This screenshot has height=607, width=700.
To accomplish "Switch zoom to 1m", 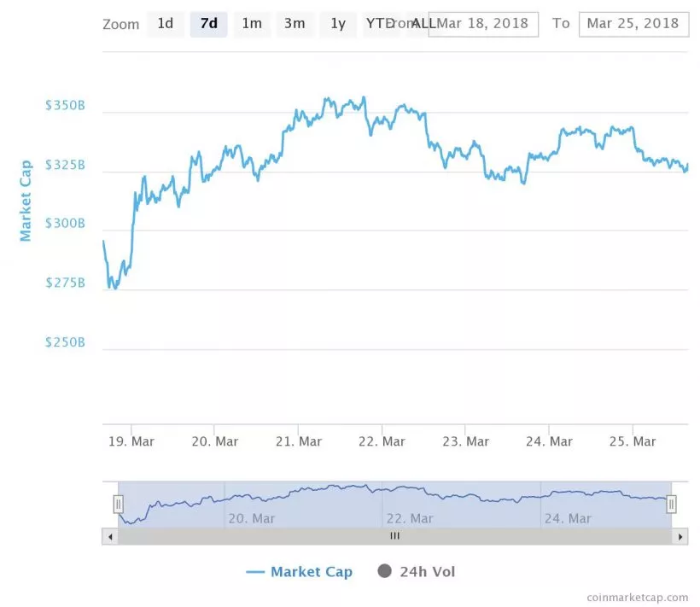I will 252,24.
